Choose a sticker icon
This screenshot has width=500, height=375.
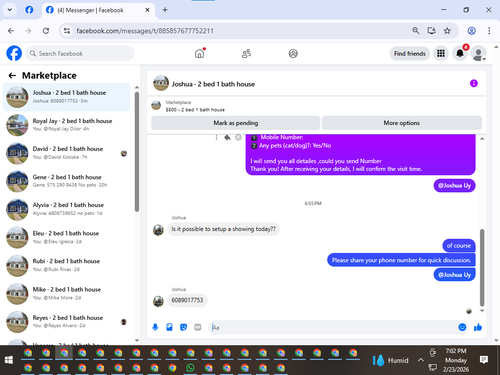tap(183, 327)
